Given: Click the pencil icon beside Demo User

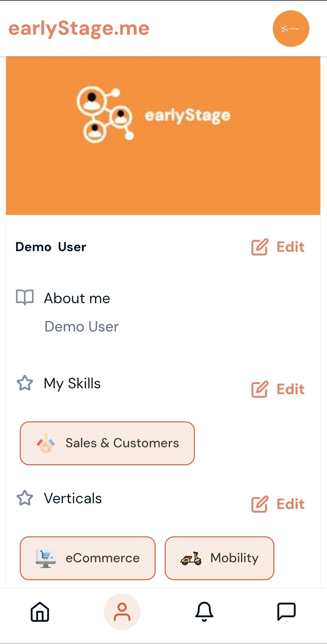Looking at the screenshot, I should (260, 247).
